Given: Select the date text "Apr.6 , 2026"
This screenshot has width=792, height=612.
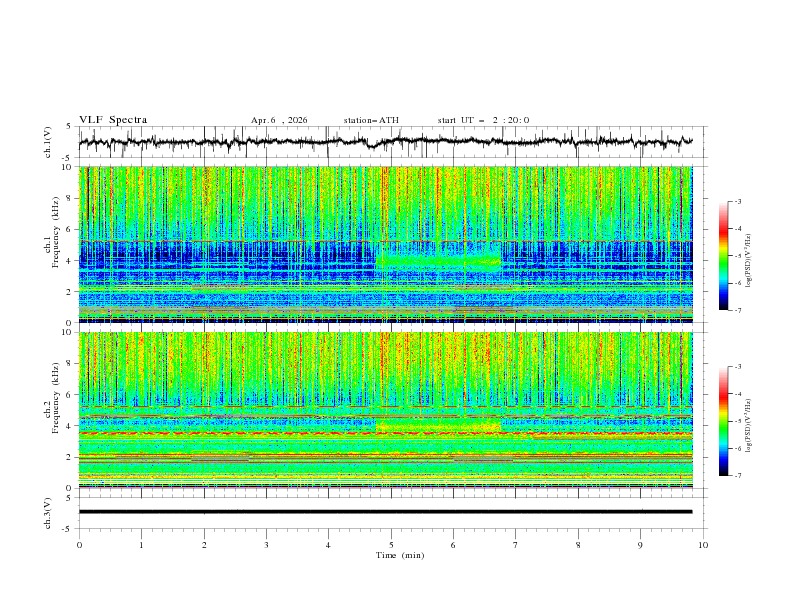Looking at the screenshot, I should [x=279, y=120].
